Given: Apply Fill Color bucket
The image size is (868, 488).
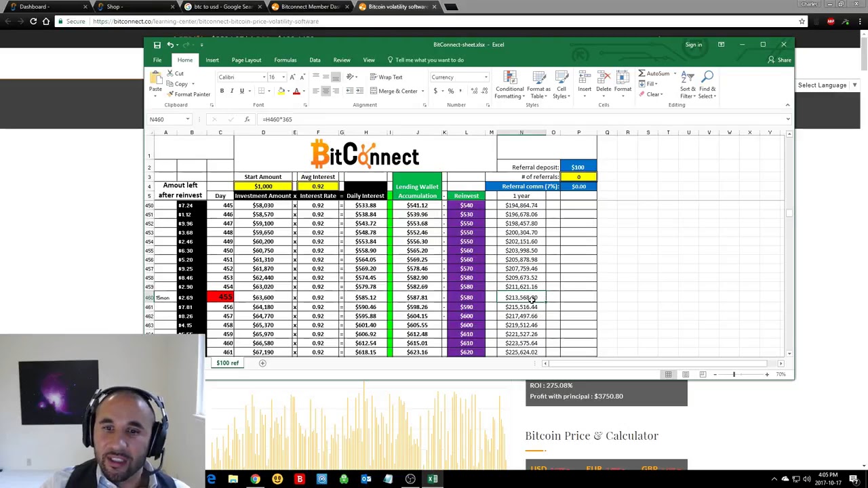Looking at the screenshot, I should click(281, 91).
